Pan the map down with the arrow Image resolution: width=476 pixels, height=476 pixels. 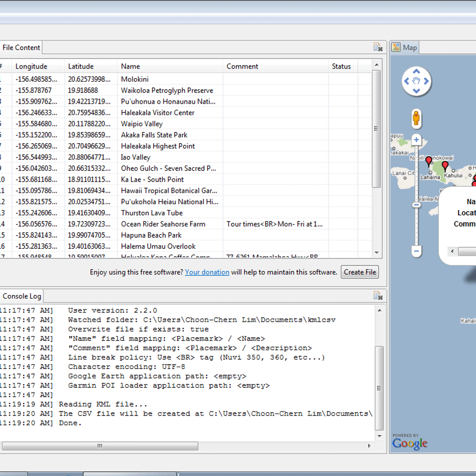pos(416,91)
